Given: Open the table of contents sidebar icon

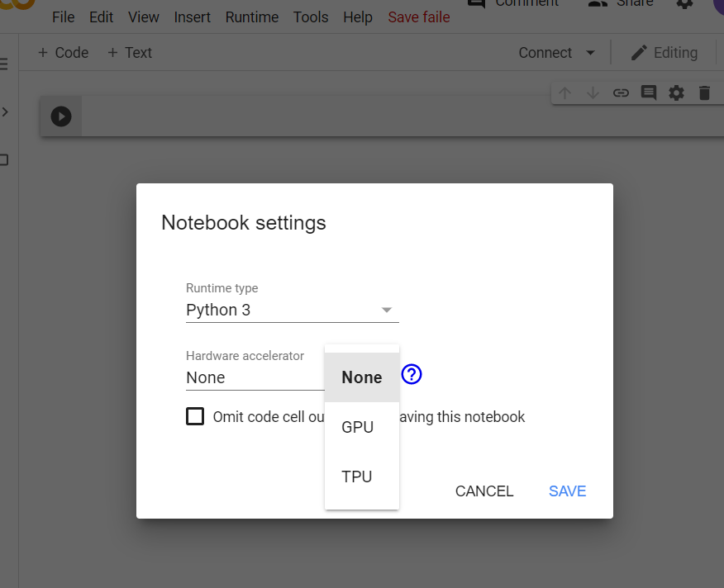Looking at the screenshot, I should coord(4,64).
